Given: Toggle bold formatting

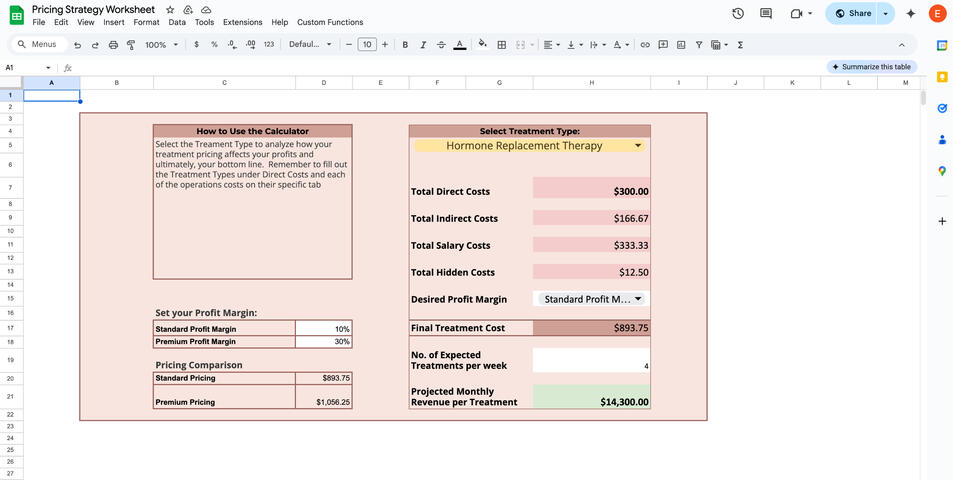Looking at the screenshot, I should coord(405,45).
